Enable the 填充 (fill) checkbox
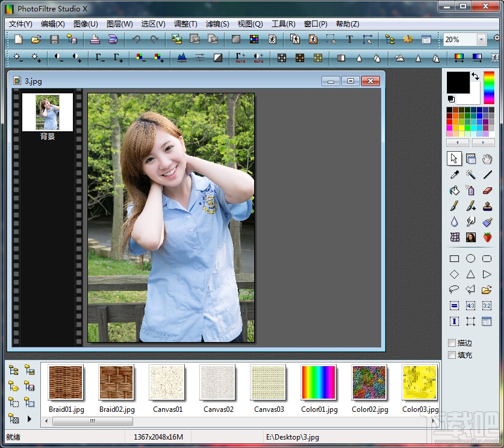This screenshot has height=448, width=504. (x=452, y=355)
